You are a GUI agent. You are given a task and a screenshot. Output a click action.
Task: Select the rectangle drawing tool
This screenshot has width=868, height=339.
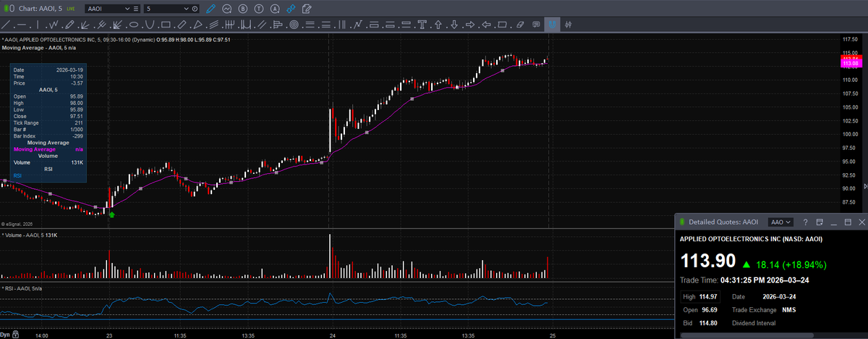[x=166, y=25]
